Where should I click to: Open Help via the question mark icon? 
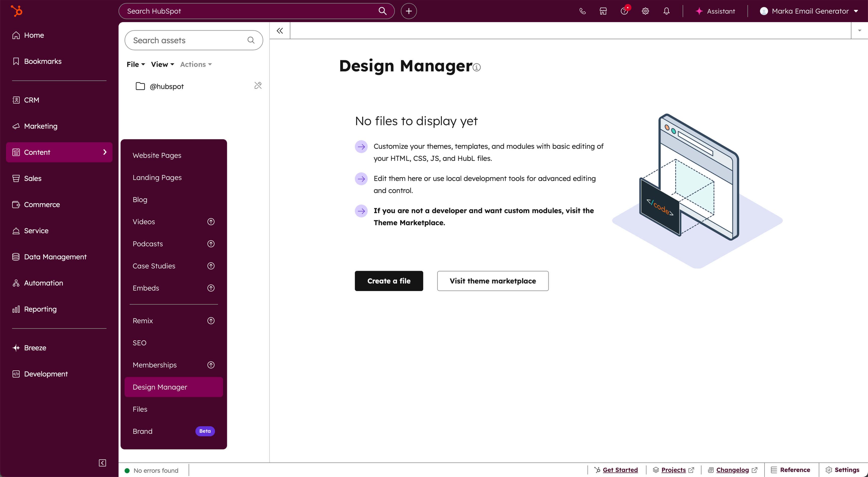point(624,11)
